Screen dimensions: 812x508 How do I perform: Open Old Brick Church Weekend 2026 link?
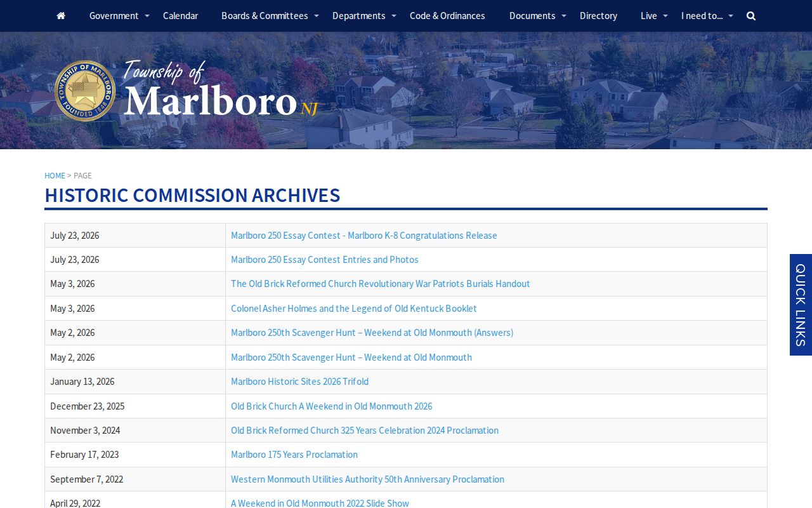[x=332, y=406]
